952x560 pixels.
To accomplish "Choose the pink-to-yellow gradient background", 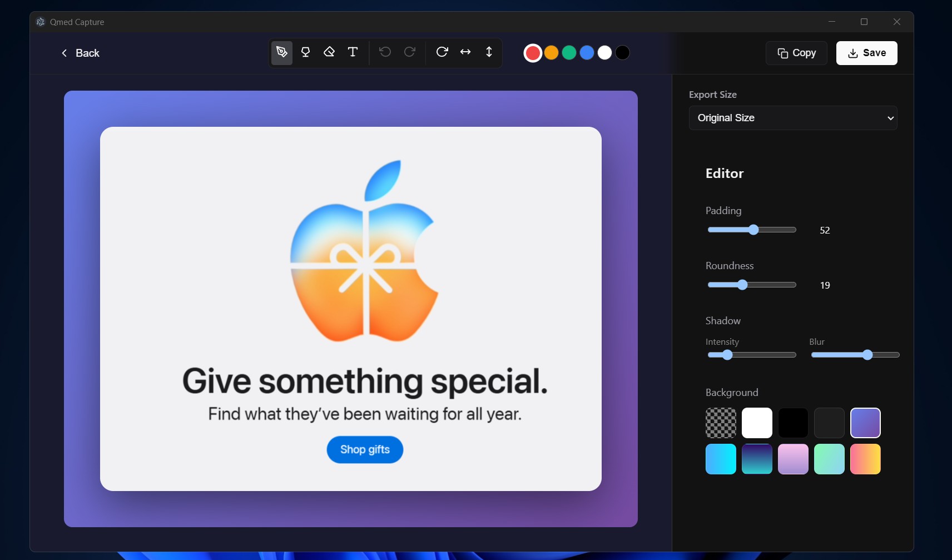I will coord(865,459).
